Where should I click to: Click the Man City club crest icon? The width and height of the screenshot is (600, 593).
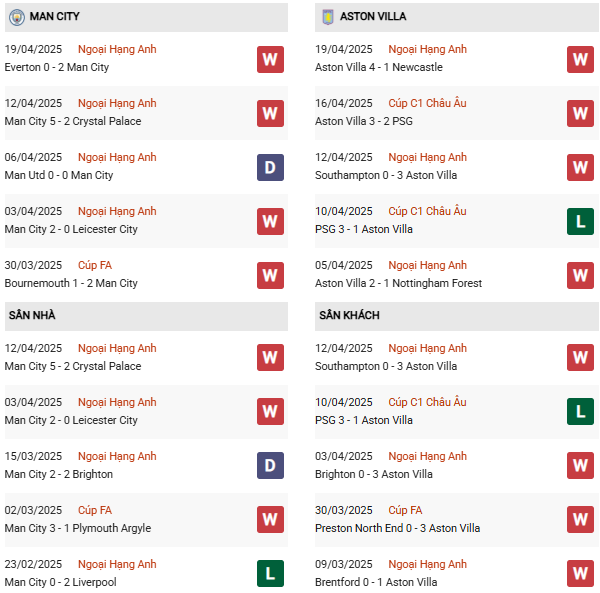[16, 17]
